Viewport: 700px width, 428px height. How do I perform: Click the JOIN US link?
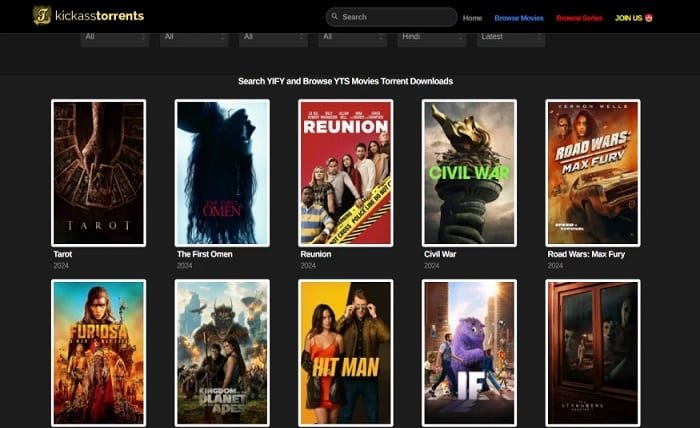tap(629, 18)
